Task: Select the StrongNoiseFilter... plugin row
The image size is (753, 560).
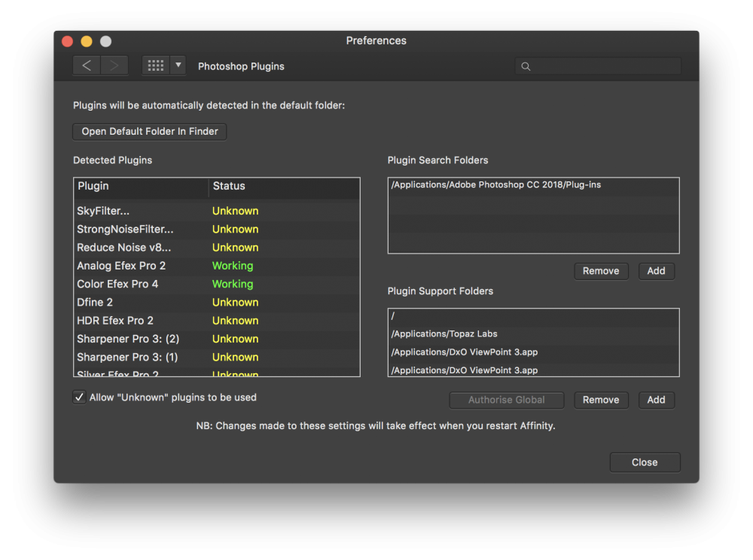Action: coord(217,230)
